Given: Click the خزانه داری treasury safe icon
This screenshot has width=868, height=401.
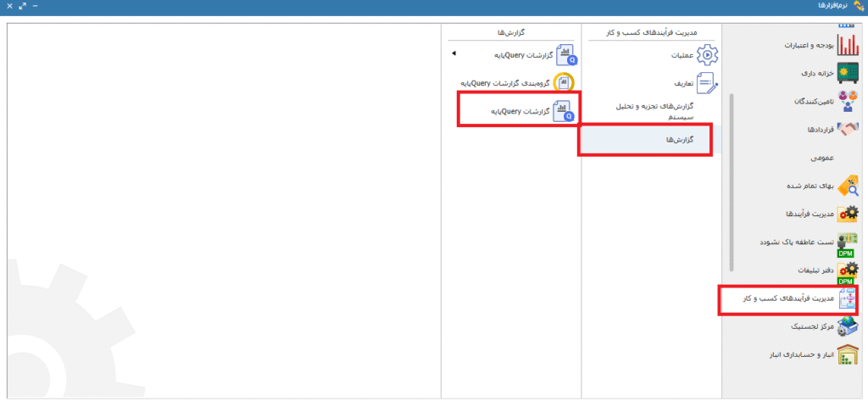Looking at the screenshot, I should (x=847, y=73).
